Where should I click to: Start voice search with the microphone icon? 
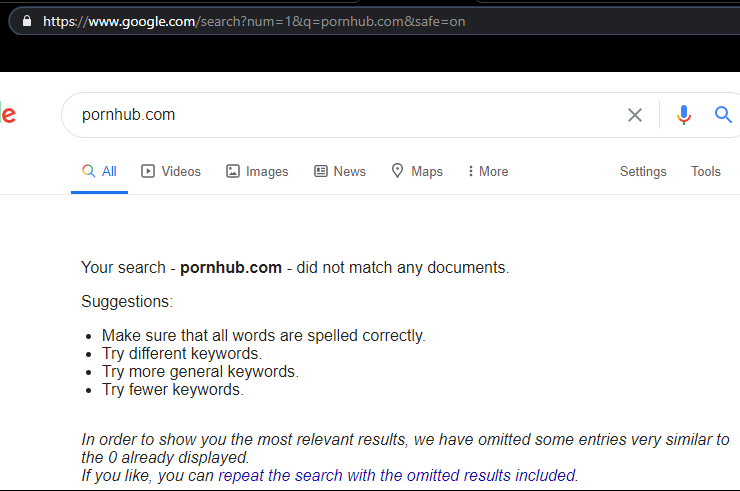(683, 115)
